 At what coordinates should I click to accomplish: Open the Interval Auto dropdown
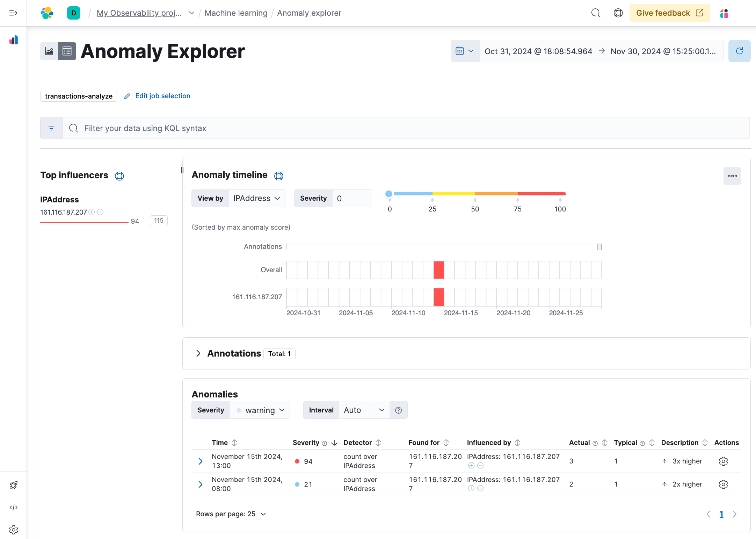tap(364, 410)
